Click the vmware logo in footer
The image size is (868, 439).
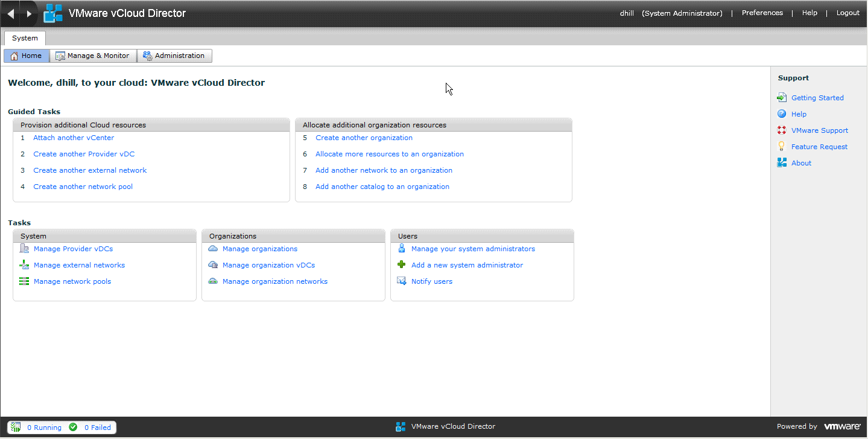[842, 427]
